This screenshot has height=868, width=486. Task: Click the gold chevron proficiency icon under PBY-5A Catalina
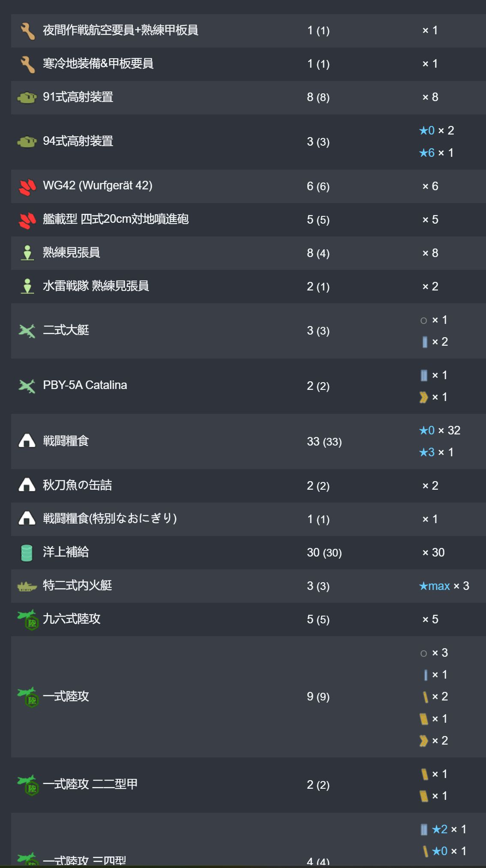424,397
